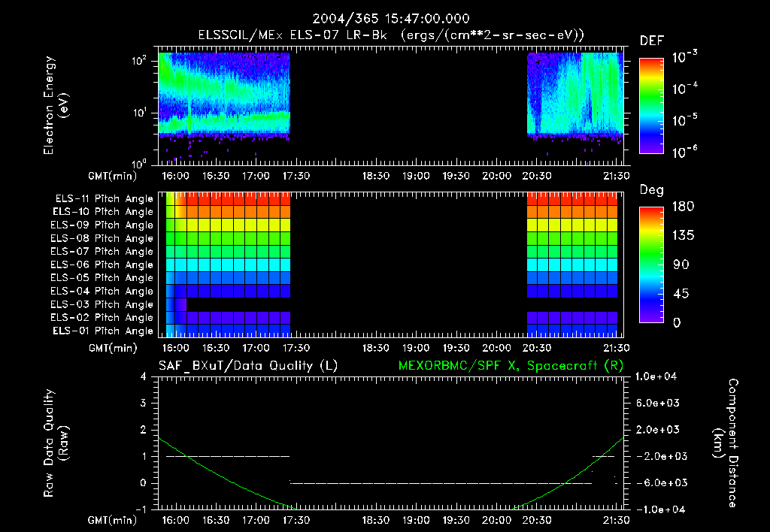Select the 10^-5 DEF scale label
The image size is (770, 532).
coord(684,120)
